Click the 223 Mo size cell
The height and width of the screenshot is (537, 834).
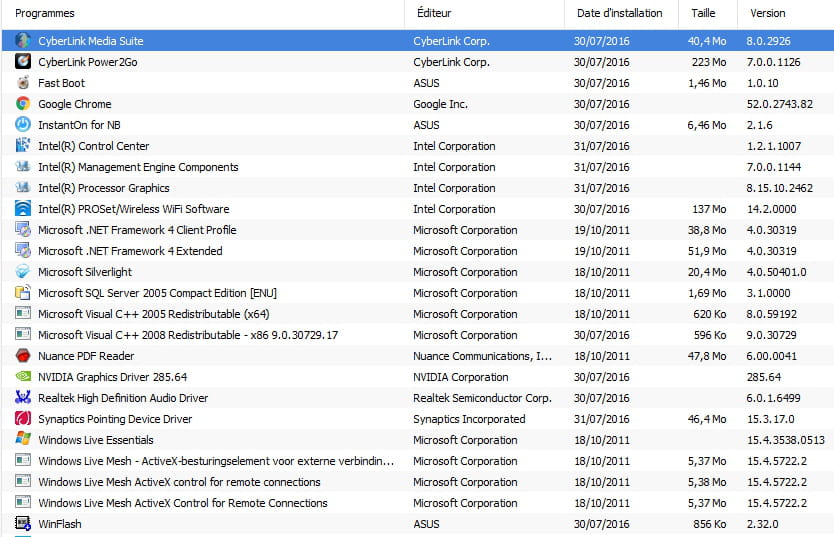[x=709, y=62]
